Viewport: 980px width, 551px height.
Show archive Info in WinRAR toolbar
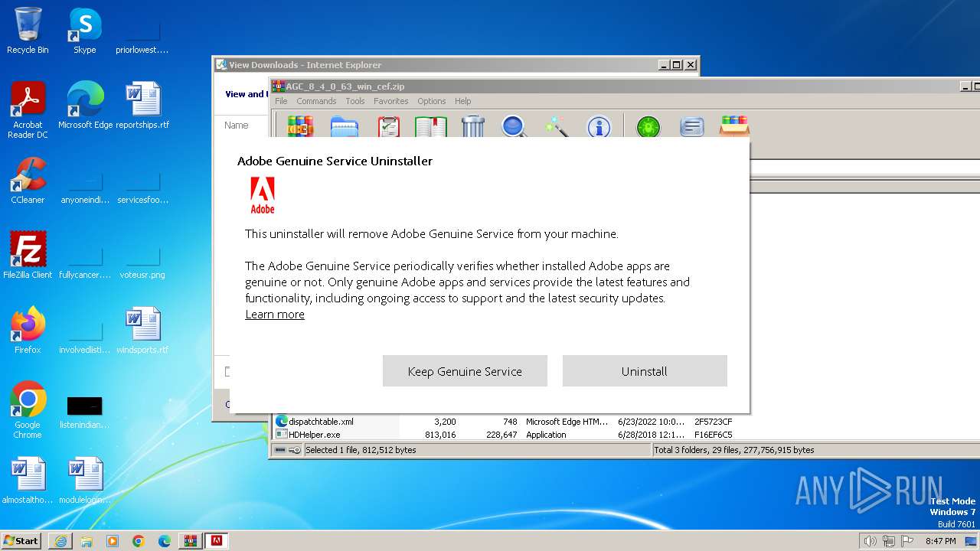pos(599,126)
